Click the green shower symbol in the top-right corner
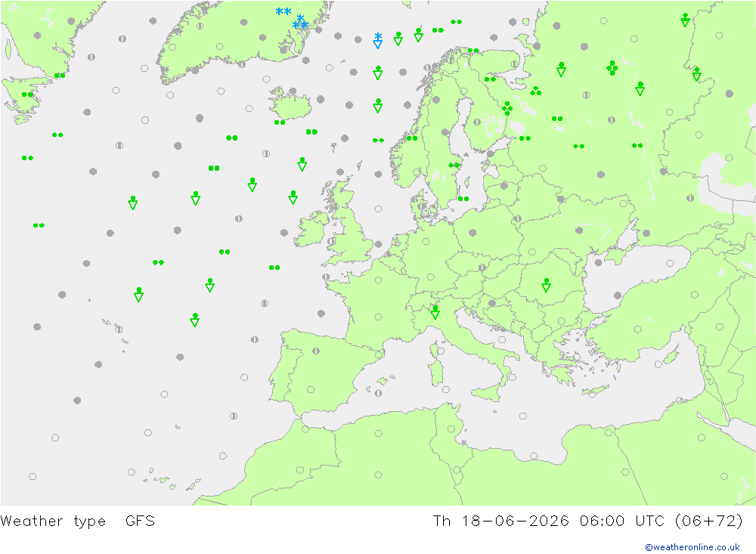Image resolution: width=756 pixels, height=554 pixels. coord(685,20)
